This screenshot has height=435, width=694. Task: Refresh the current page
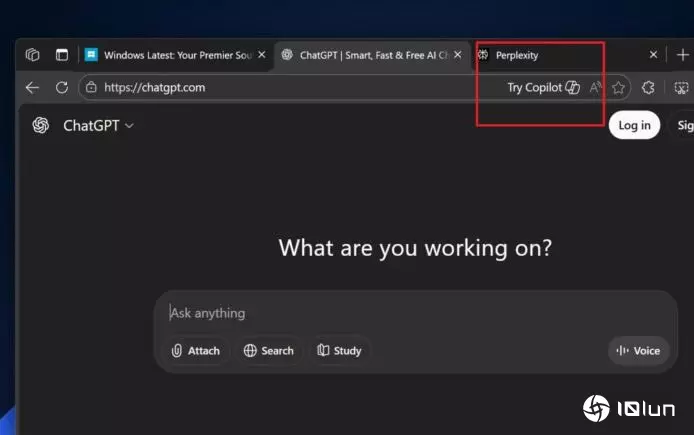point(62,88)
